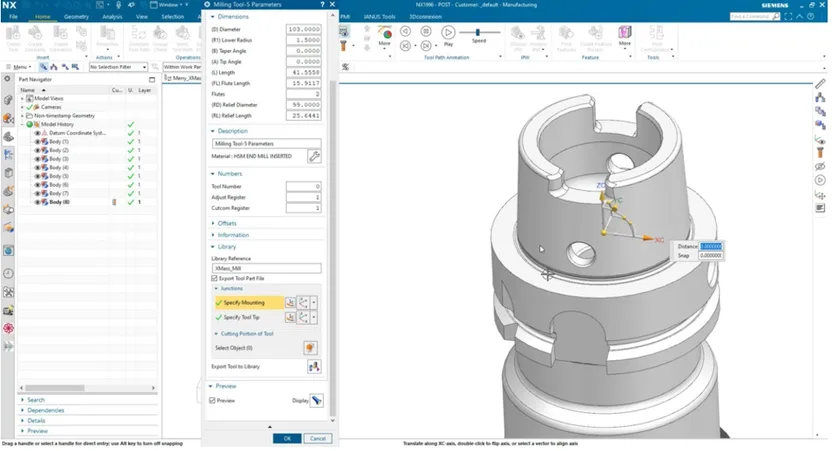This screenshot has height=451, width=840.
Task: Switch to the Selection ribbon tab
Action: pyautogui.click(x=172, y=17)
